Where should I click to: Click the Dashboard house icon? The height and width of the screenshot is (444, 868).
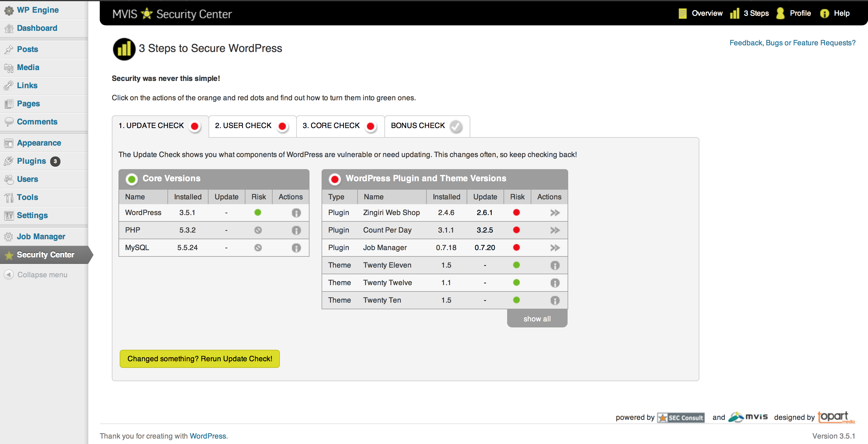click(9, 29)
